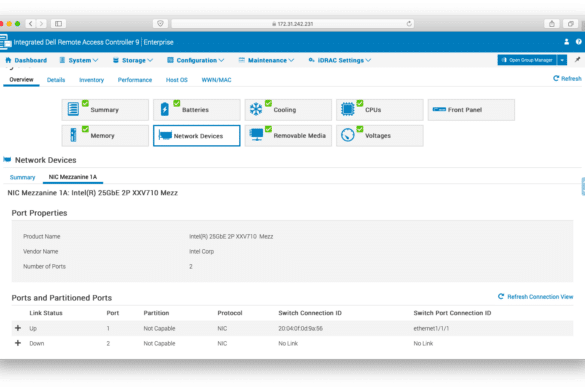This screenshot has width=585, height=390.
Task: Reload page using address bar icon
Action: click(409, 24)
